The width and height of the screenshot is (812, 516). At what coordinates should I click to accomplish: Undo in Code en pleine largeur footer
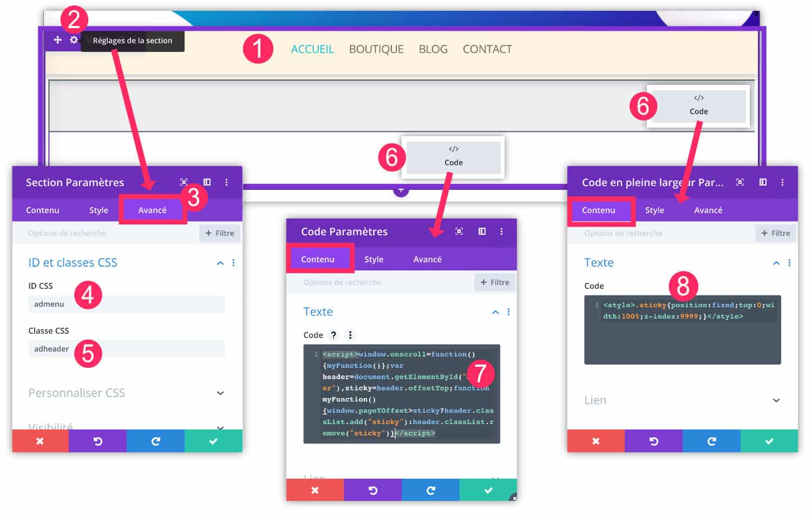point(654,441)
